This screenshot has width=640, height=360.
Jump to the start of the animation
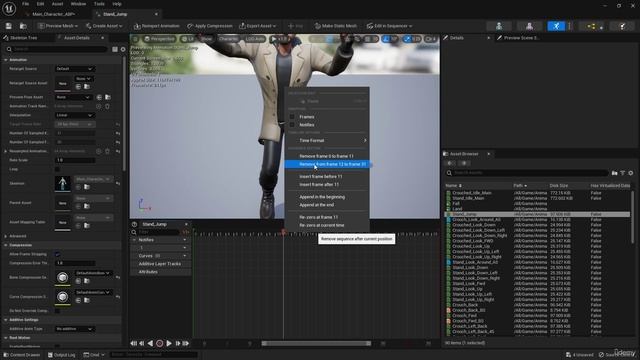coord(133,344)
